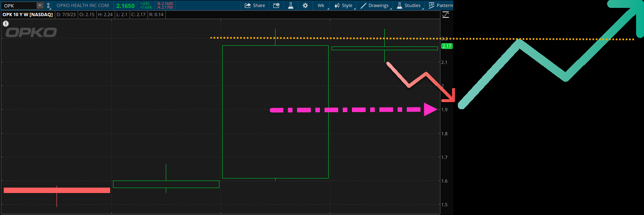
Task: Click the chart scale icon above the price axis
Action: (x=446, y=15)
